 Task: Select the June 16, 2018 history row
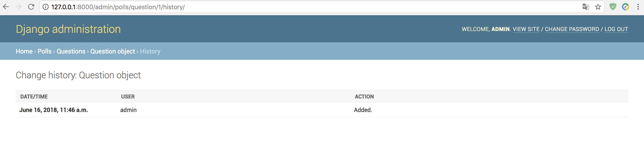pos(322,110)
